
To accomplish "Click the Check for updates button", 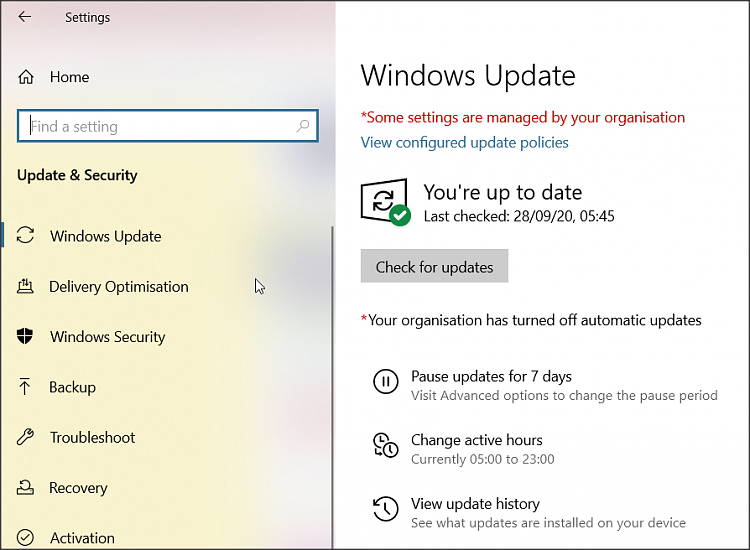I will [434, 266].
